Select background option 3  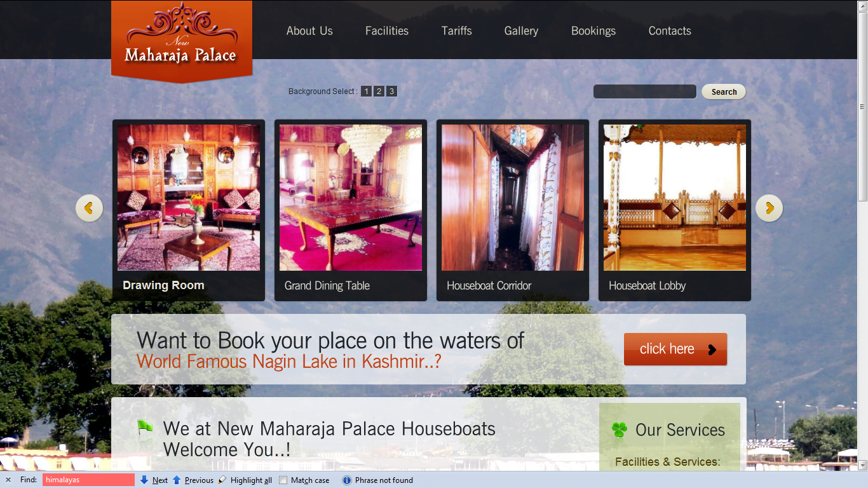tap(392, 91)
